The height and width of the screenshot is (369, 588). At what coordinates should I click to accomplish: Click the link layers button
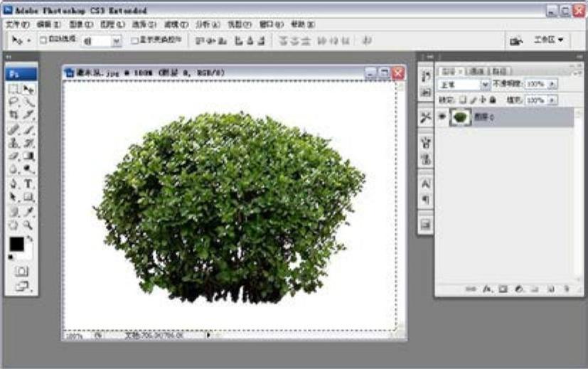pos(470,289)
